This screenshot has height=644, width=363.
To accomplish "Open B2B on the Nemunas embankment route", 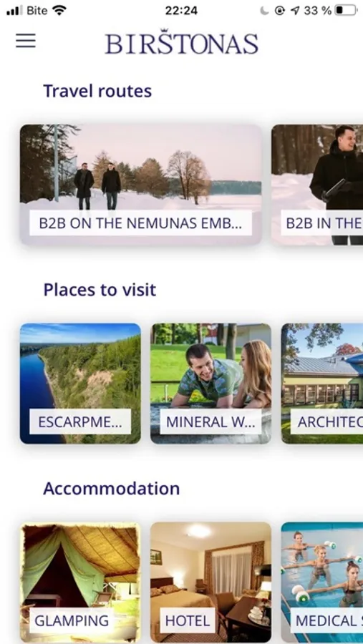I will click(x=140, y=185).
